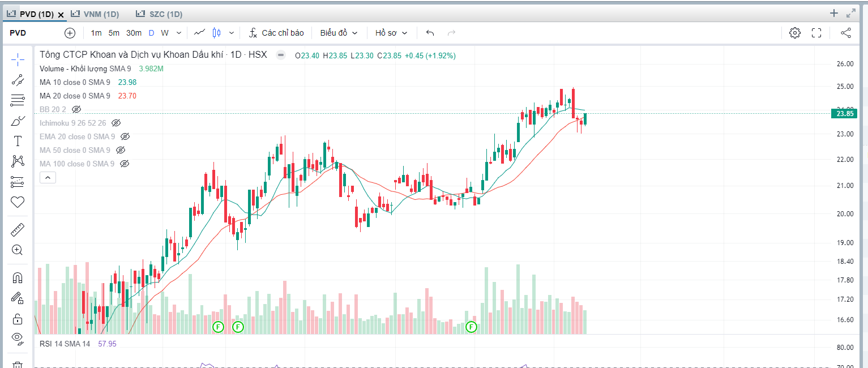Toggle Ichimoku indicator visibility
The height and width of the screenshot is (368, 868).
(x=116, y=123)
